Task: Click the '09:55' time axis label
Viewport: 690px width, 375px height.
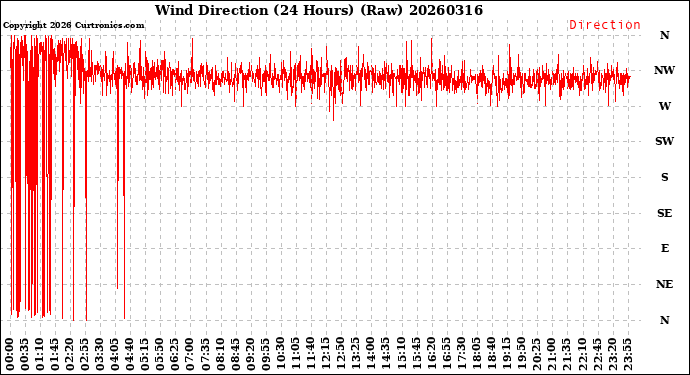Action: tap(266, 354)
